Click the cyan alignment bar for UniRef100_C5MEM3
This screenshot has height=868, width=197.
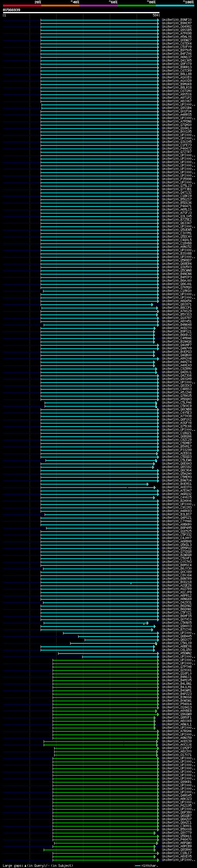pos(100,477)
